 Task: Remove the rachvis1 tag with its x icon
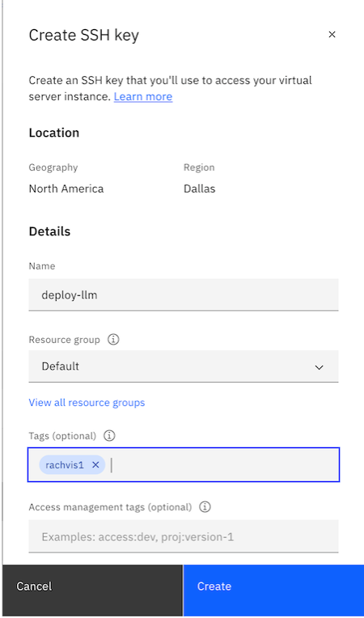click(x=95, y=465)
